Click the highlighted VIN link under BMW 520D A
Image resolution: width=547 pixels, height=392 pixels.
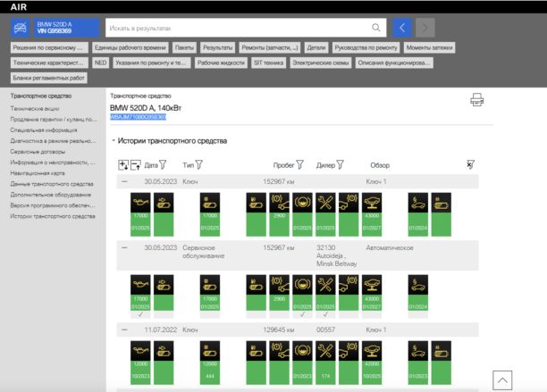pos(139,117)
